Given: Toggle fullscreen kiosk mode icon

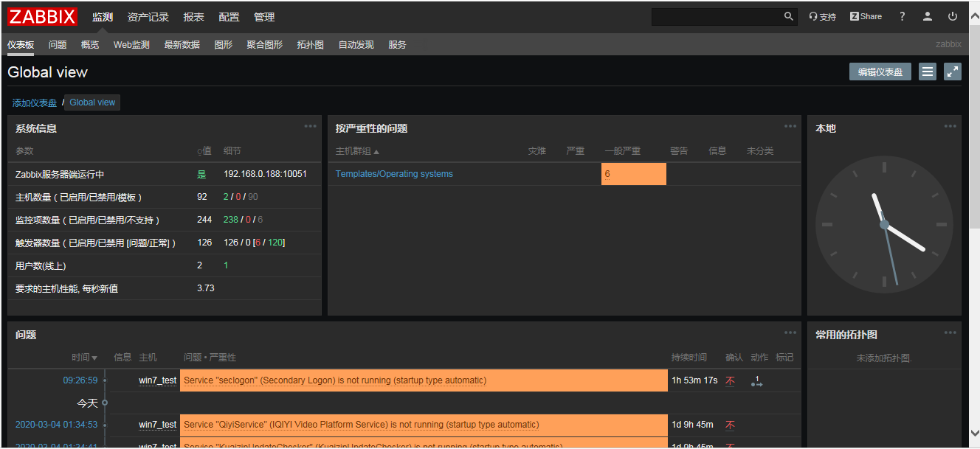Looking at the screenshot, I should coord(953,72).
